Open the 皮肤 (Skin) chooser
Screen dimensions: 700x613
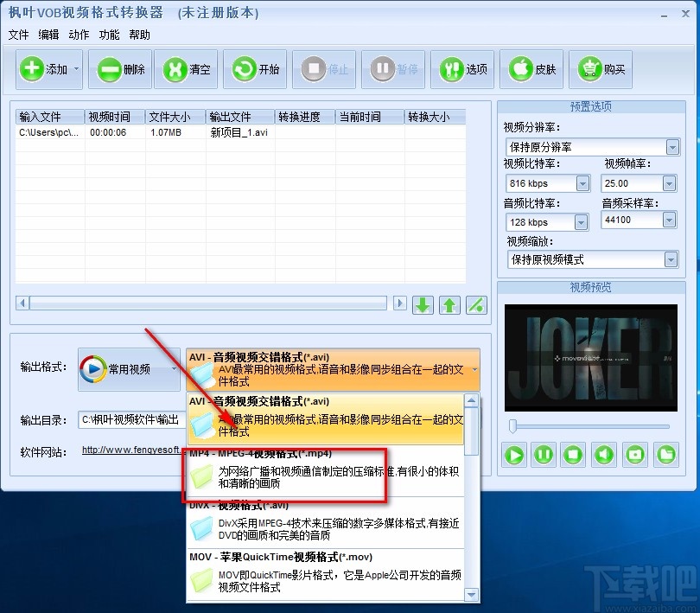coord(532,69)
